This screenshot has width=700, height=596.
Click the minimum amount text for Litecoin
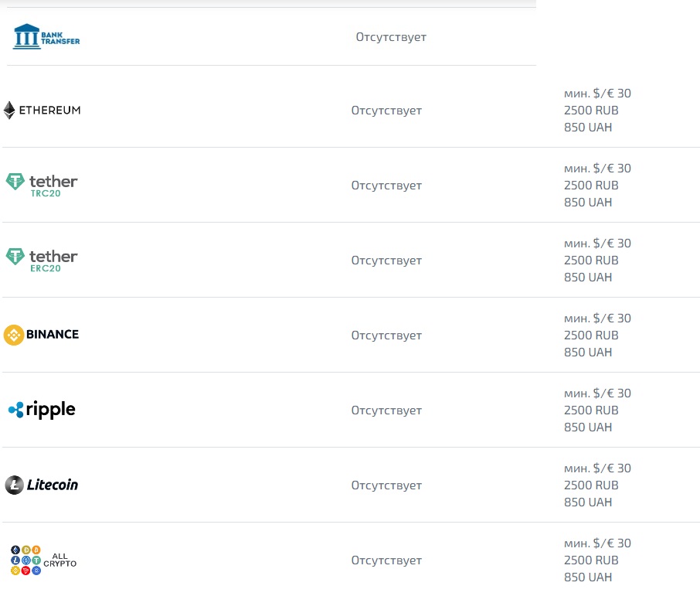click(x=597, y=485)
